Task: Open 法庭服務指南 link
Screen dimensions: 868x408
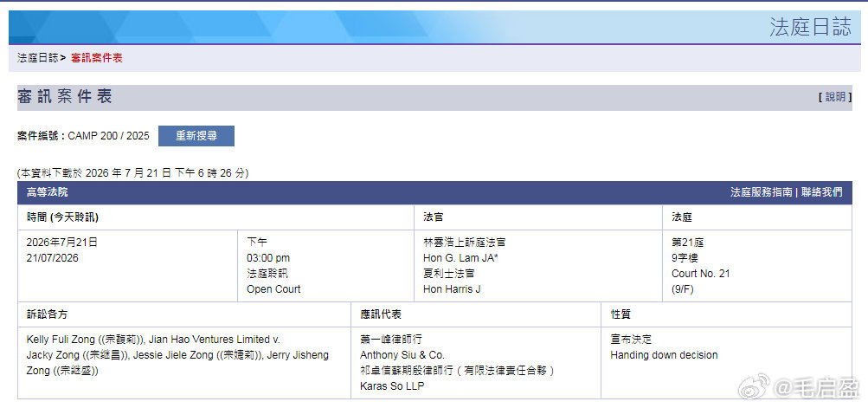Action: coord(762,192)
